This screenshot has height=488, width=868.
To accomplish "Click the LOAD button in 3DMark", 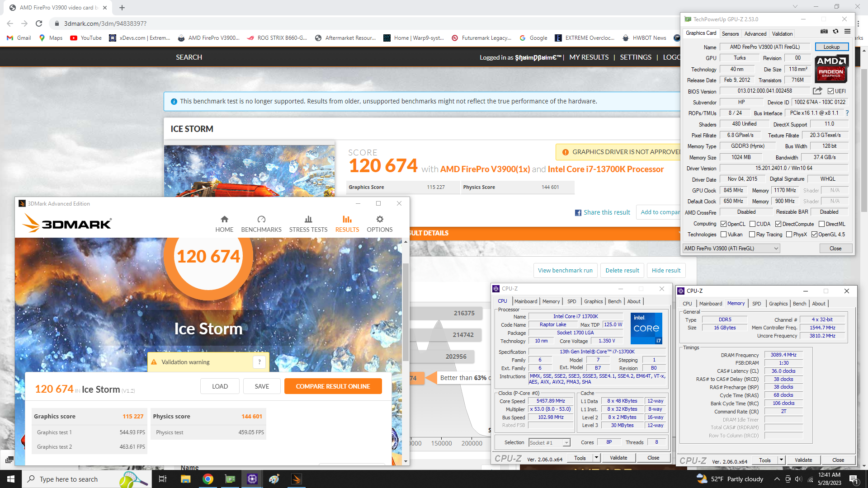I will click(220, 386).
